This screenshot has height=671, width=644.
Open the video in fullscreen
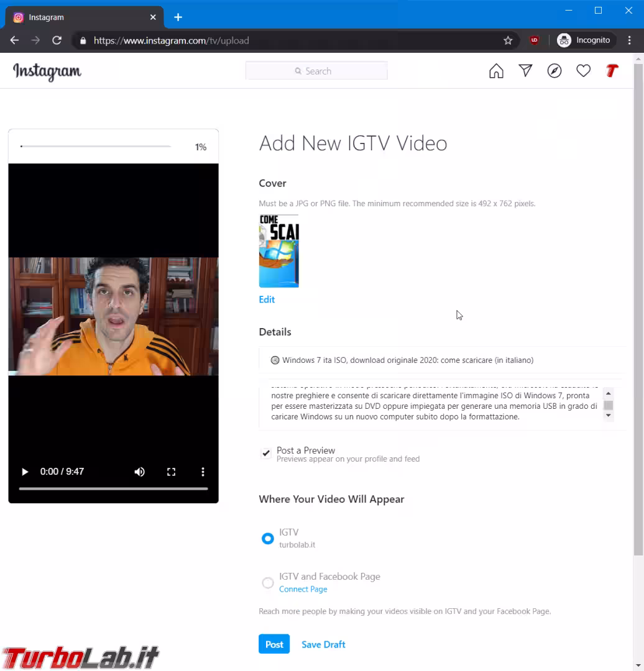pyautogui.click(x=172, y=472)
